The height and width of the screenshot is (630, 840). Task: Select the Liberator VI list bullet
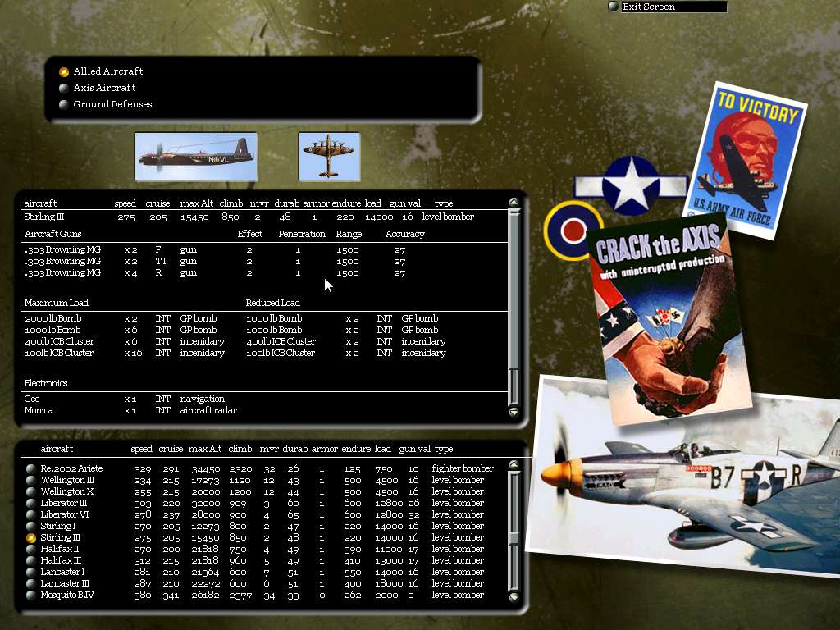[x=31, y=515]
